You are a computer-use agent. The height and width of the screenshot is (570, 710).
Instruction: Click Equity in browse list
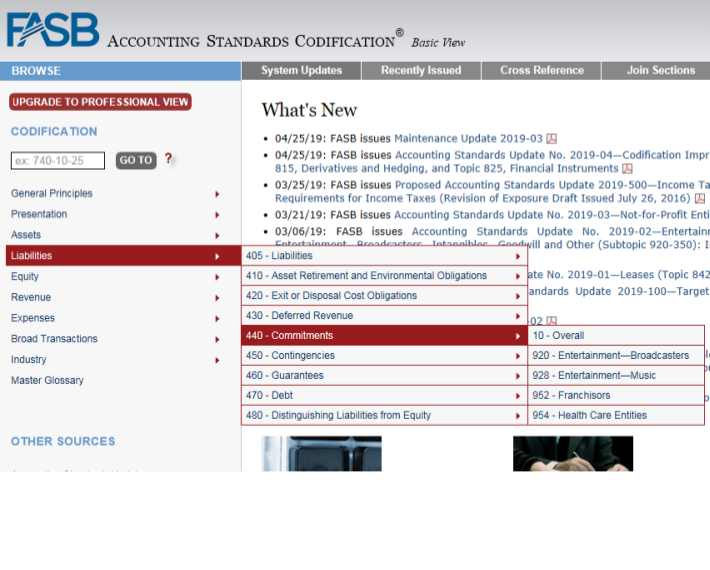[x=25, y=277]
